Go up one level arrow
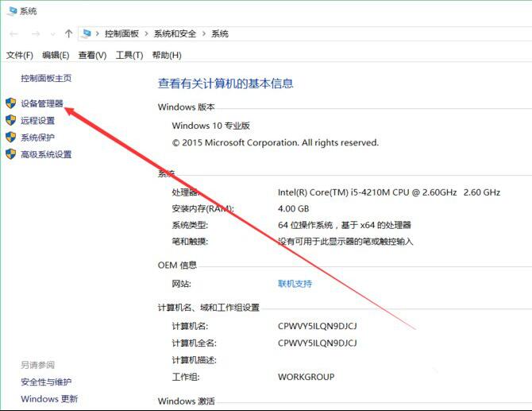The height and width of the screenshot is (411, 532). pos(68,33)
